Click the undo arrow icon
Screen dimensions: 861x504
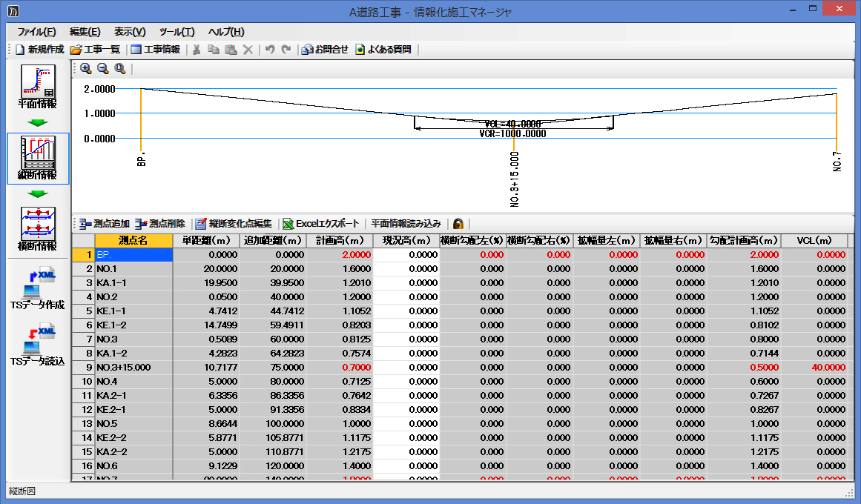click(270, 50)
